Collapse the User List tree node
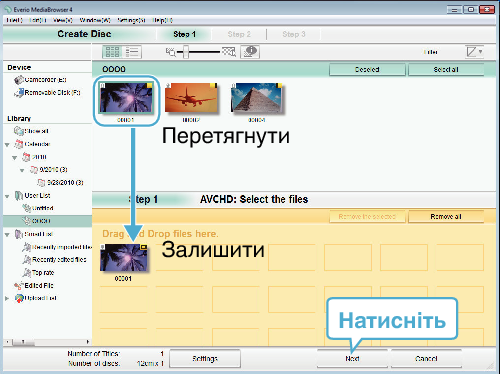 (x=7, y=196)
